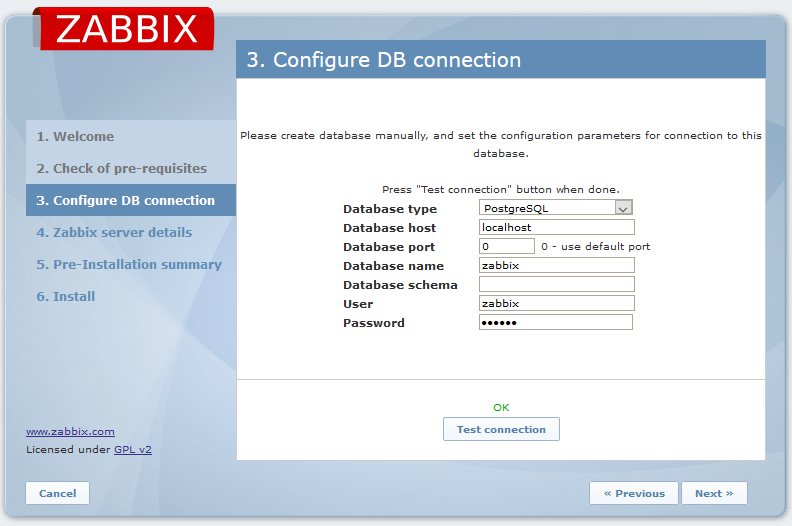Go back with the Previous button
This screenshot has height=526, width=792.
[633, 493]
